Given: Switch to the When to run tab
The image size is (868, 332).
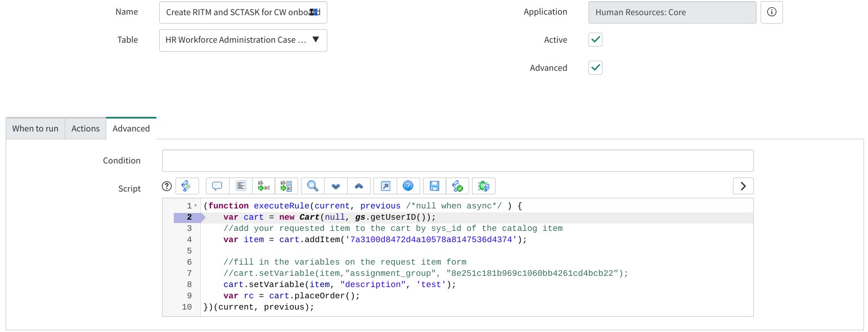Looking at the screenshot, I should 35,129.
